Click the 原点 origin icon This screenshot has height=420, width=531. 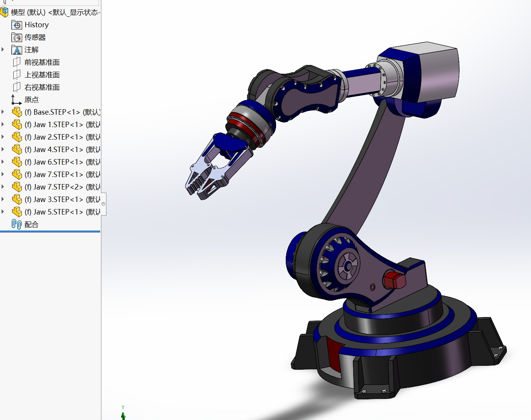[x=16, y=99]
